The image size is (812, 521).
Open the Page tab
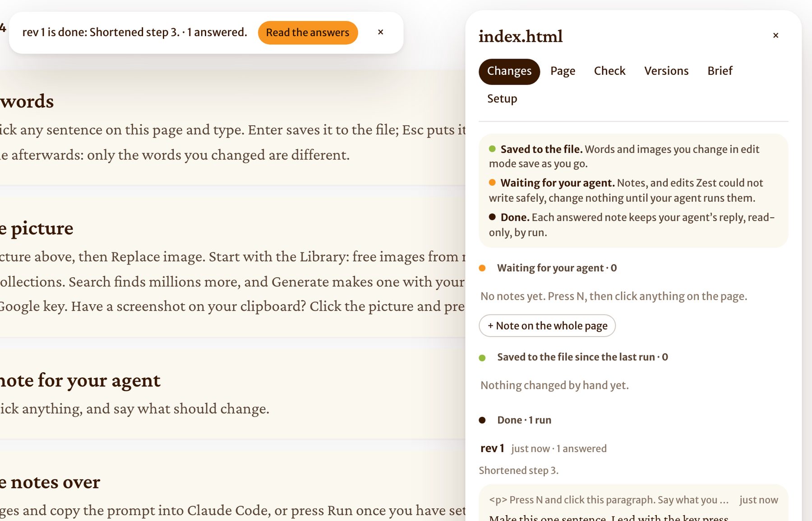563,71
